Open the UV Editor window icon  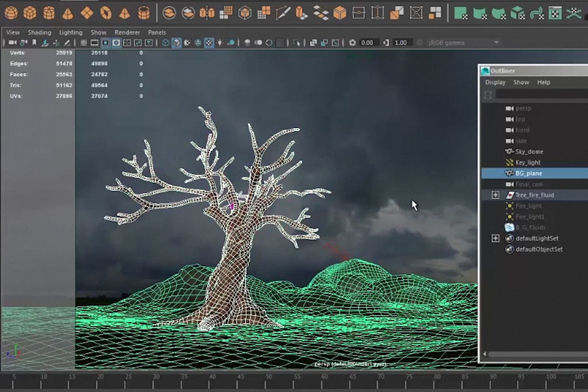tap(555, 13)
